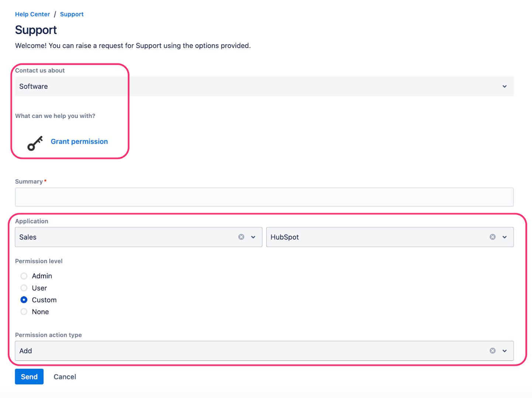Open the Sales application dropdown chevron

click(253, 237)
